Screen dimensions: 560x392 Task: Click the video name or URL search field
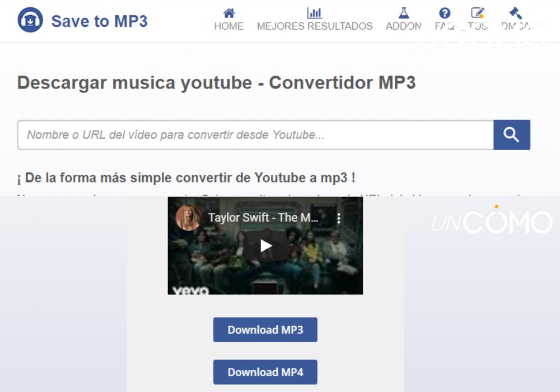(255, 135)
